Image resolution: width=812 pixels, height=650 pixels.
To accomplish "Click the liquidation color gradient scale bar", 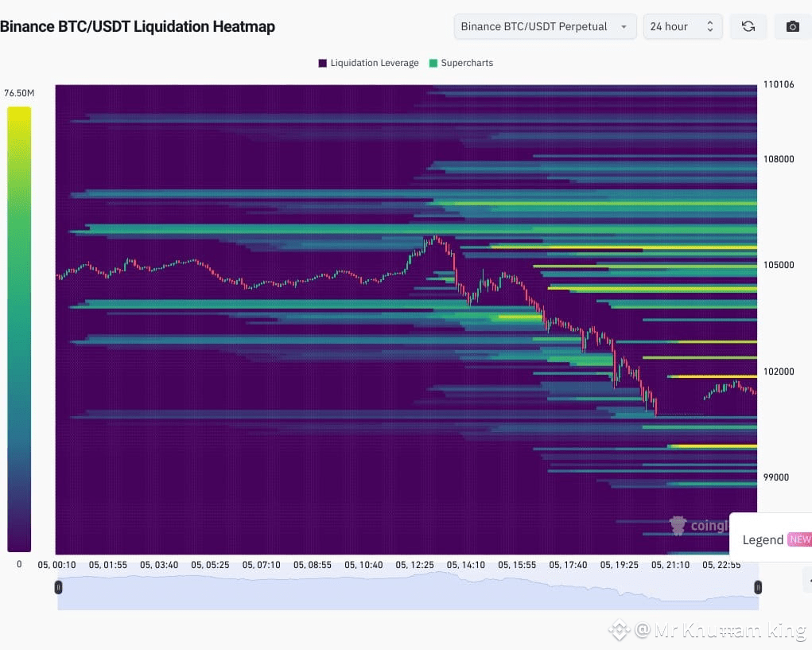I will click(x=19, y=329).
